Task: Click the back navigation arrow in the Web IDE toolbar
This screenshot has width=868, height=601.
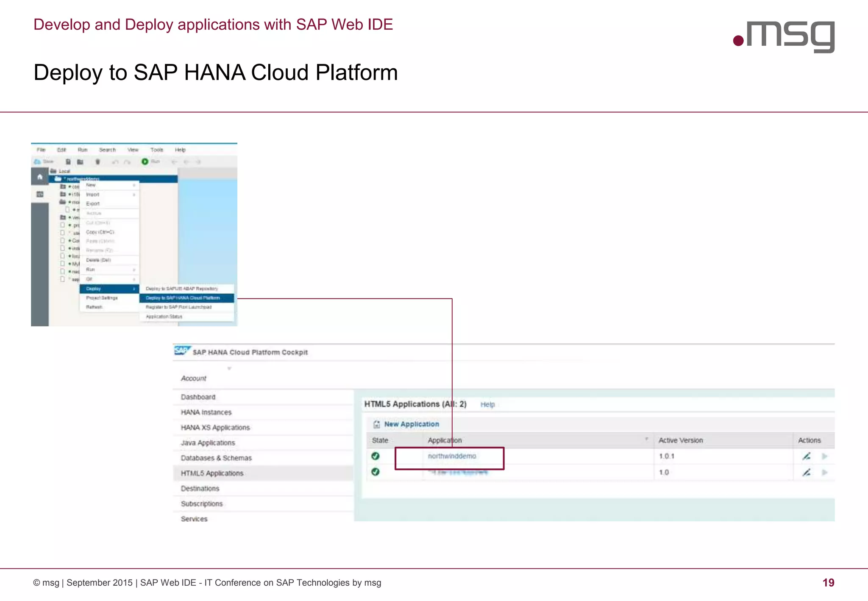Action: click(174, 162)
